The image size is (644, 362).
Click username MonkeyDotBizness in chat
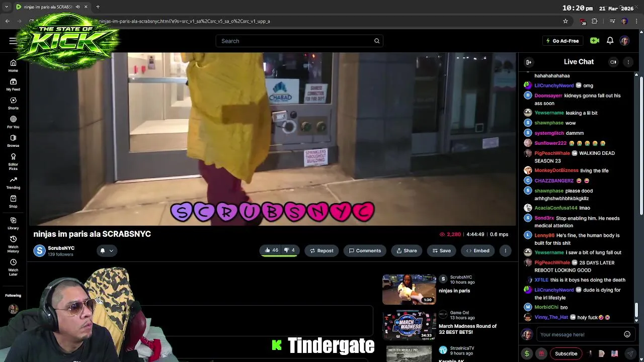(556, 170)
